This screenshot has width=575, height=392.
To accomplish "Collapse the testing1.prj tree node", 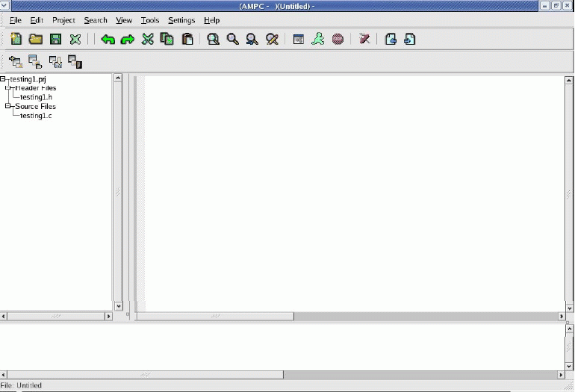I will (2, 79).
